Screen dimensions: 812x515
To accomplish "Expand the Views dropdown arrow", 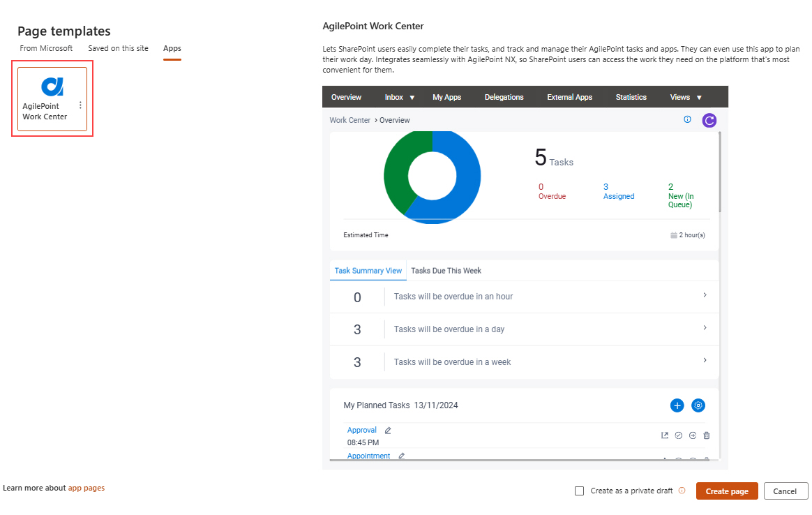I will point(699,98).
